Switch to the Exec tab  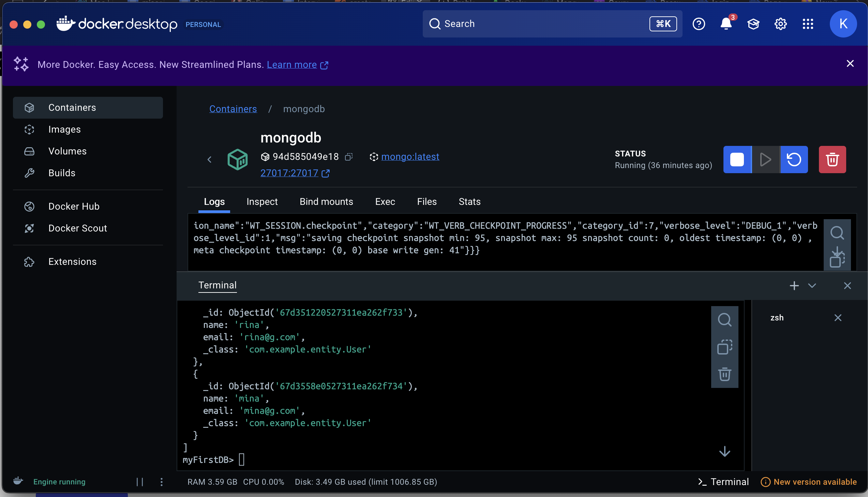coord(385,202)
